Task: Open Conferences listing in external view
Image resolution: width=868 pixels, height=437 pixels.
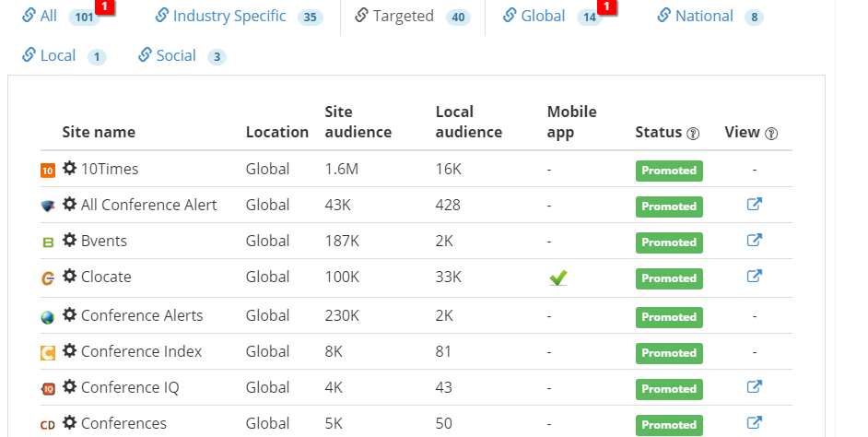Action: tap(755, 422)
